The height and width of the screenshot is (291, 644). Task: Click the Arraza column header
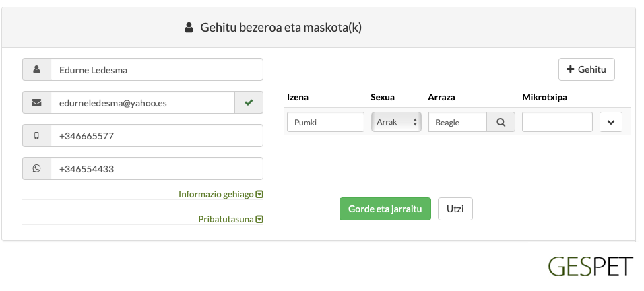point(441,97)
